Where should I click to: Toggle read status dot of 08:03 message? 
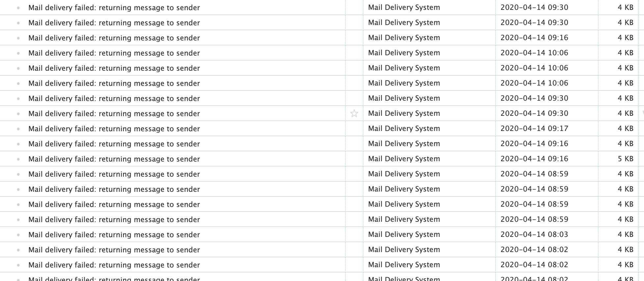click(x=18, y=235)
